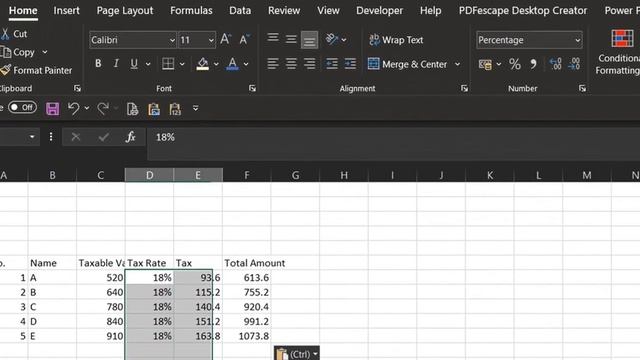640x360 pixels.
Task: Apply the Fill Color bucket
Action: pos(202,64)
